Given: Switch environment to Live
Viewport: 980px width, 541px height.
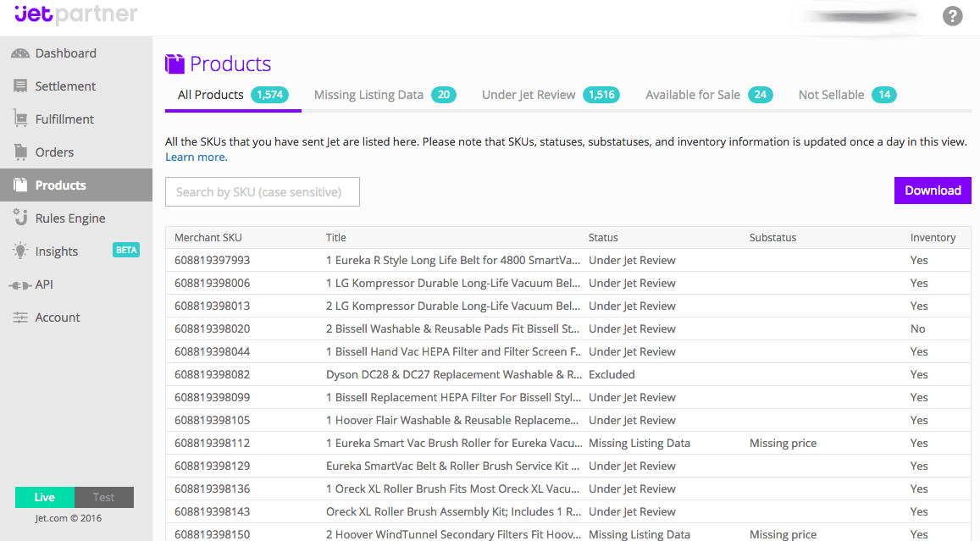Looking at the screenshot, I should tap(44, 497).
